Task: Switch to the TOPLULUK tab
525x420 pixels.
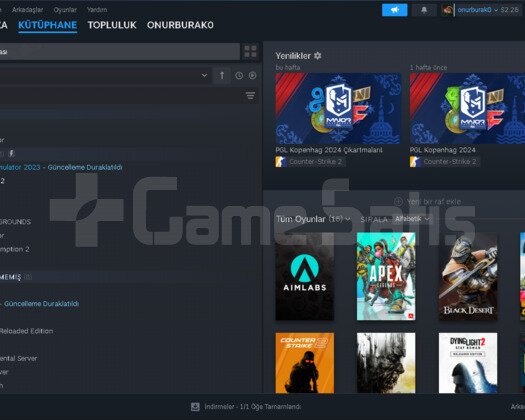Action: [x=112, y=25]
